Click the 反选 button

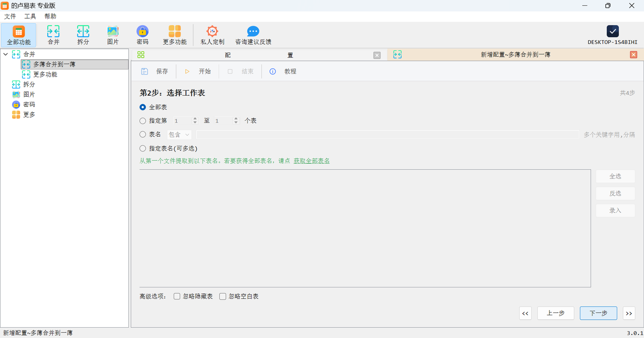[x=615, y=193]
